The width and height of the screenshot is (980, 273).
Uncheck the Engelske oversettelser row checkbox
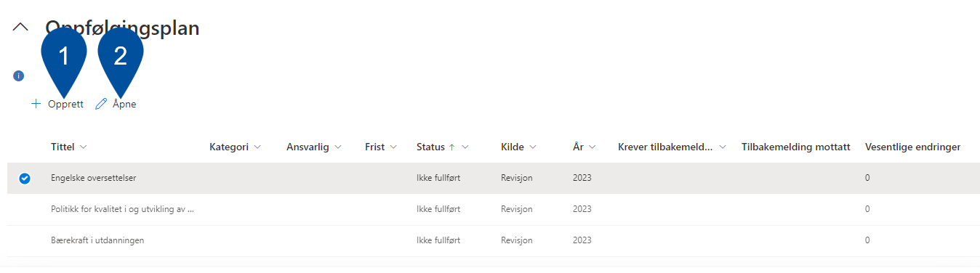pos(25,178)
